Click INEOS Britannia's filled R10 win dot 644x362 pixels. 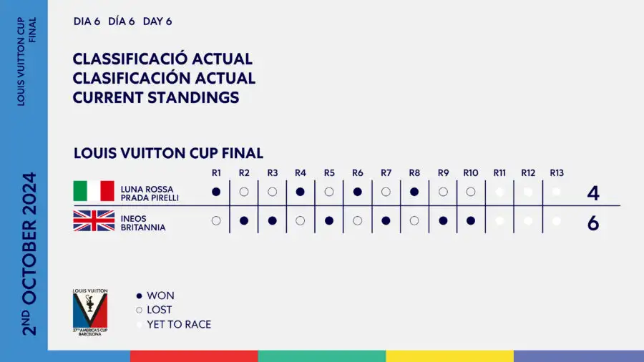(x=470, y=221)
